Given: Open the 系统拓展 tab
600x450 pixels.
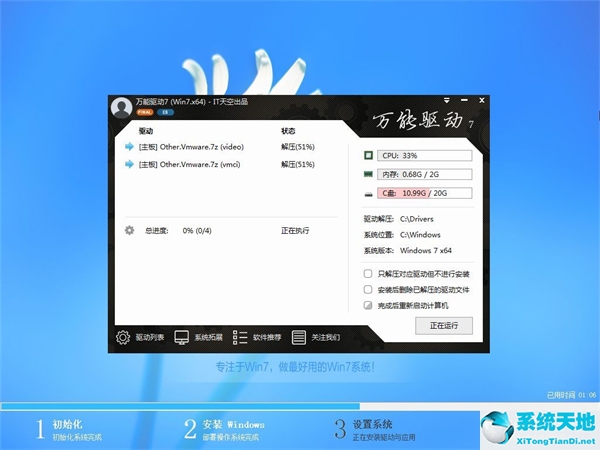Looking at the screenshot, I should click(x=209, y=337).
